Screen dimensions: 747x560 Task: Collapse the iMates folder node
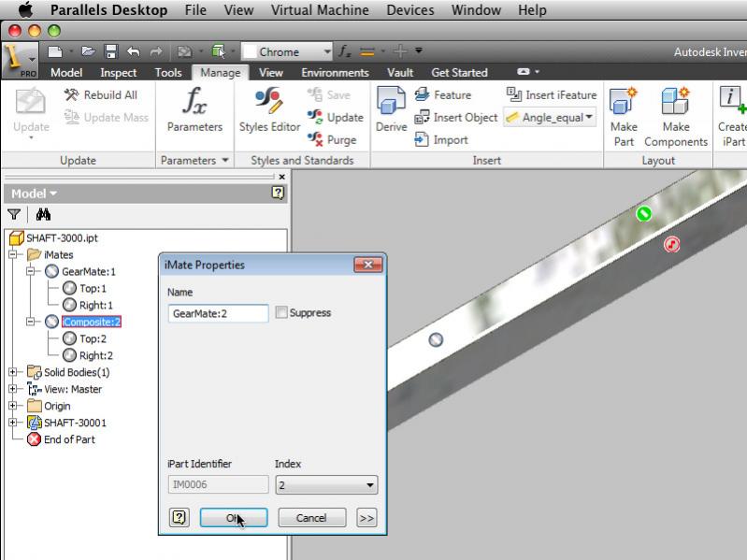[13, 254]
